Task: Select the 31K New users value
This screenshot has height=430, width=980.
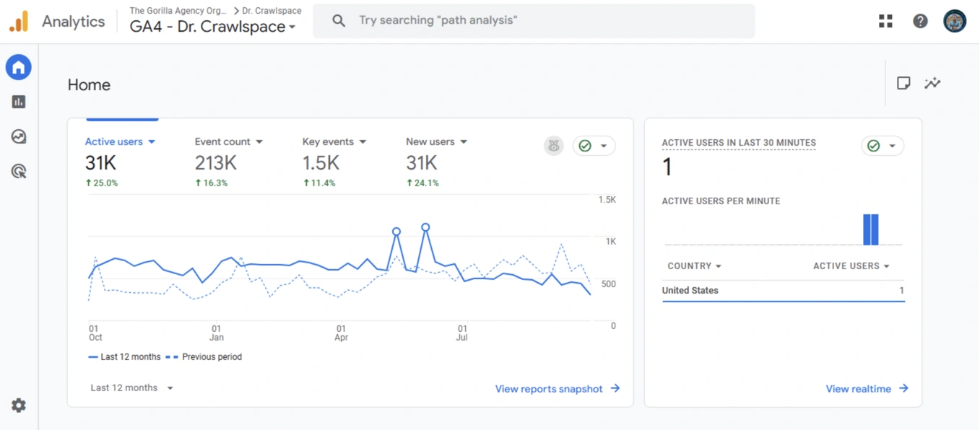Action: click(422, 163)
